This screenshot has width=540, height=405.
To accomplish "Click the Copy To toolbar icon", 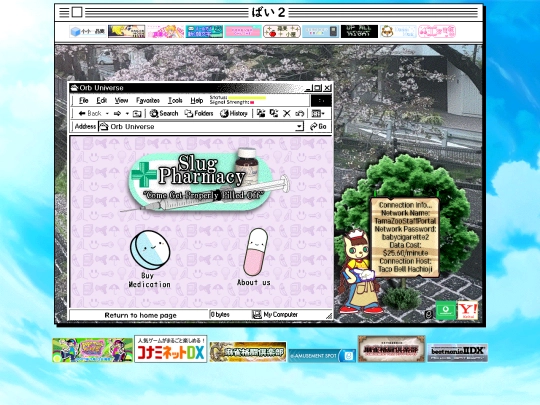I will [x=274, y=113].
